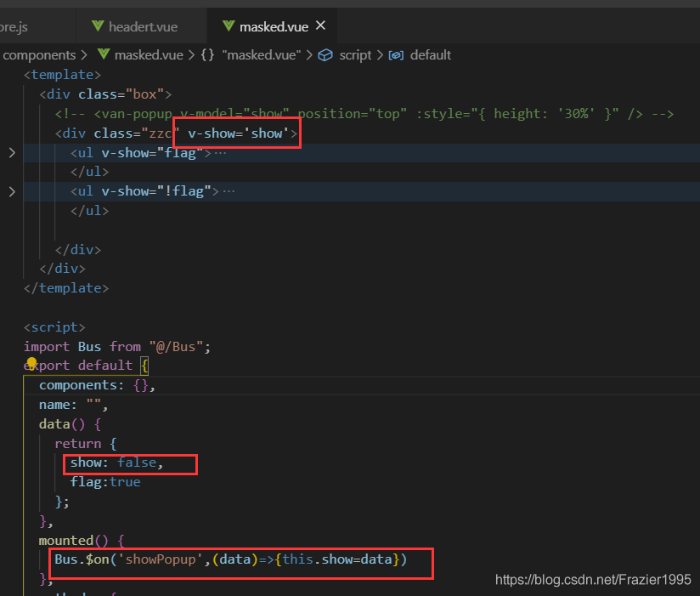Click the Vue icon on masked.vue tab
The height and width of the screenshot is (596, 700).
coord(228,27)
